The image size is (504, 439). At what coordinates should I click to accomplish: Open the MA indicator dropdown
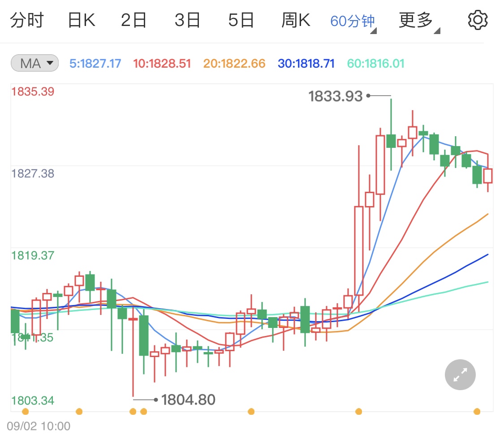click(34, 63)
